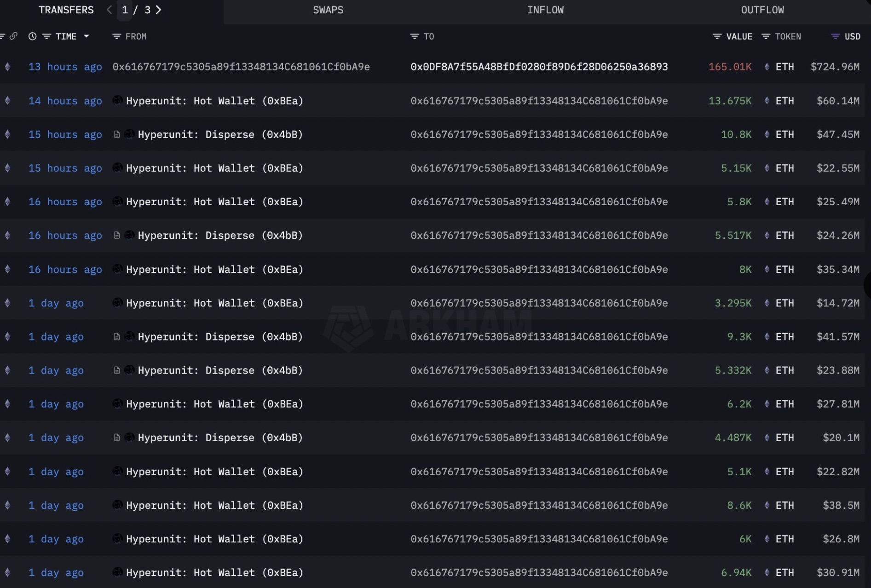Open the TIME sort dropdown arrow

pyautogui.click(x=87, y=36)
